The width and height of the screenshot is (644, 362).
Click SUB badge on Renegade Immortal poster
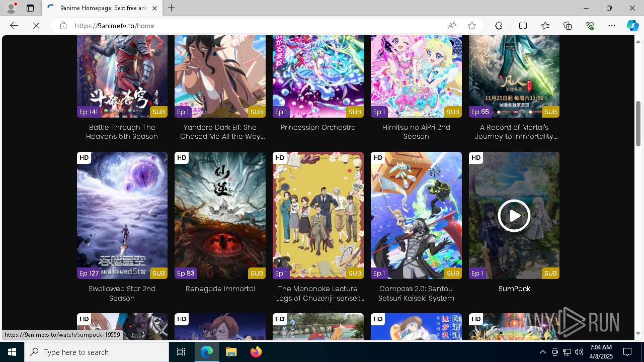tap(257, 273)
